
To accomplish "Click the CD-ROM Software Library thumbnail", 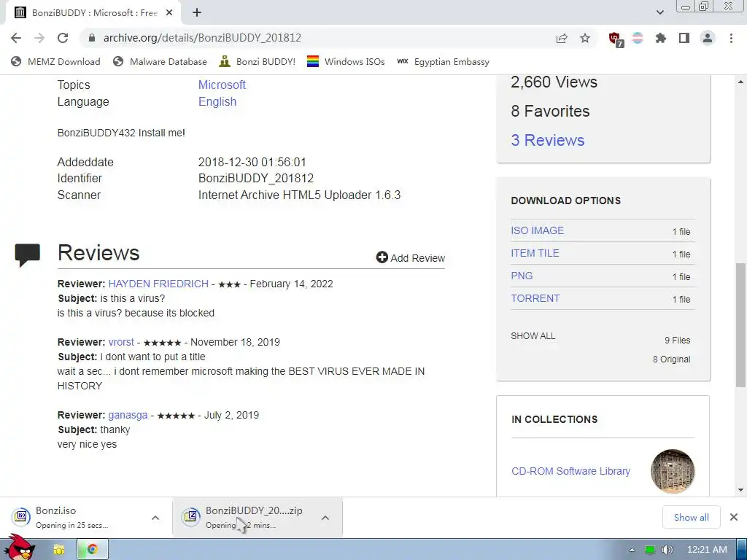I will point(672,471).
